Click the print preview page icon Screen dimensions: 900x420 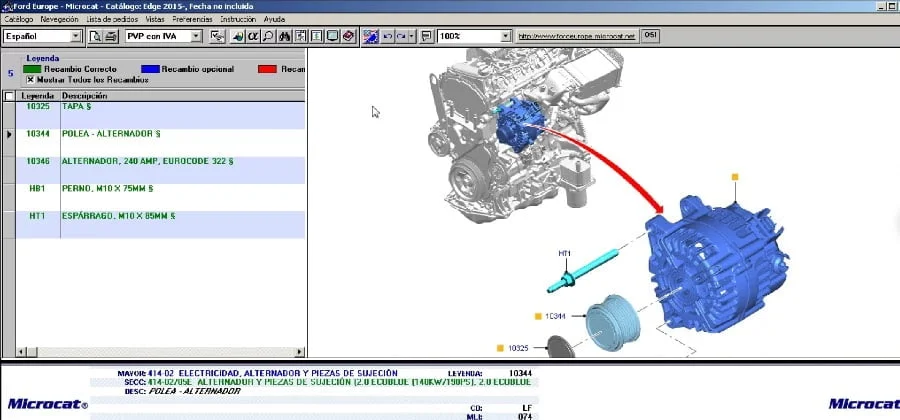(96, 36)
